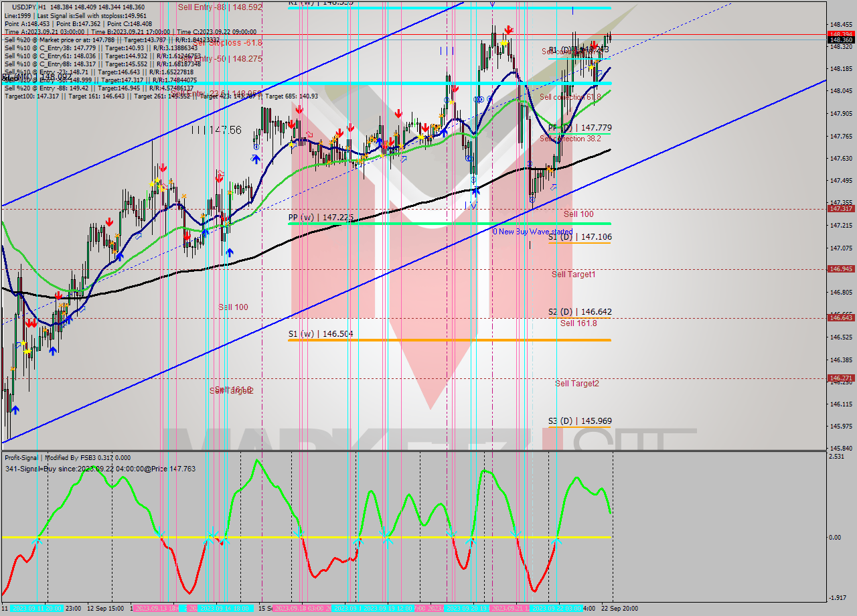Click the 'Target100: 147.317' targets line
Image resolution: width=857 pixels, height=616 pixels.
pyautogui.click(x=161, y=96)
